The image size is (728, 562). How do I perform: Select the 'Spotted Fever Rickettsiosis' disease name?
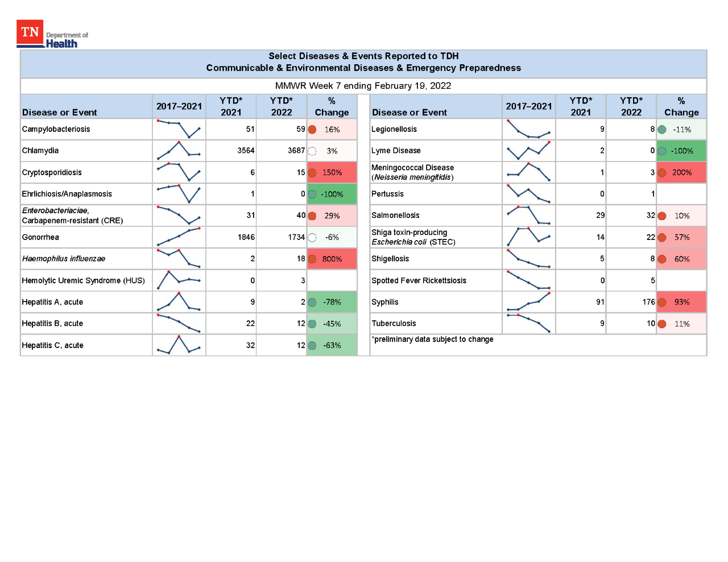419,280
